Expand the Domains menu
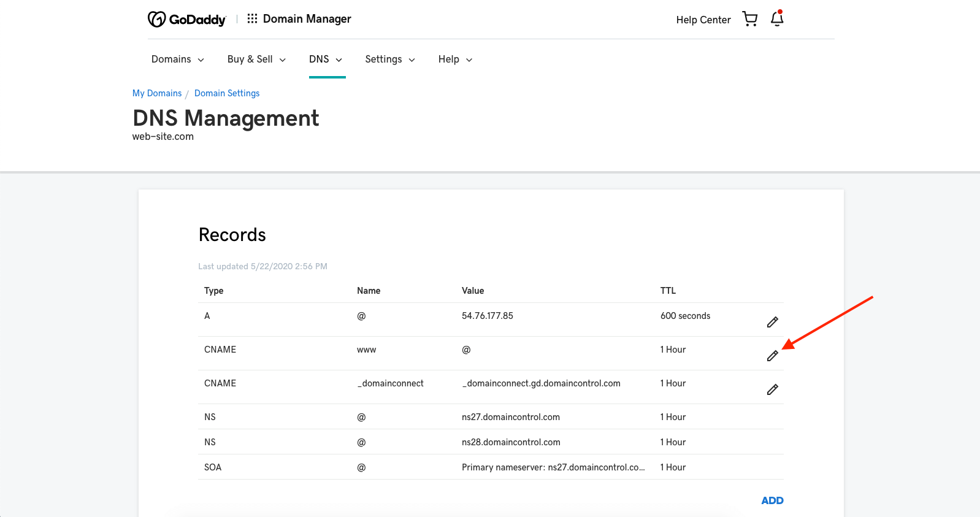The image size is (980, 517). pos(177,59)
